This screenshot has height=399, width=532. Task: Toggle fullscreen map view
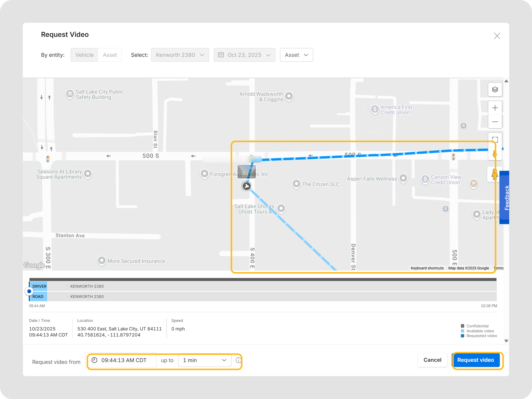click(495, 139)
